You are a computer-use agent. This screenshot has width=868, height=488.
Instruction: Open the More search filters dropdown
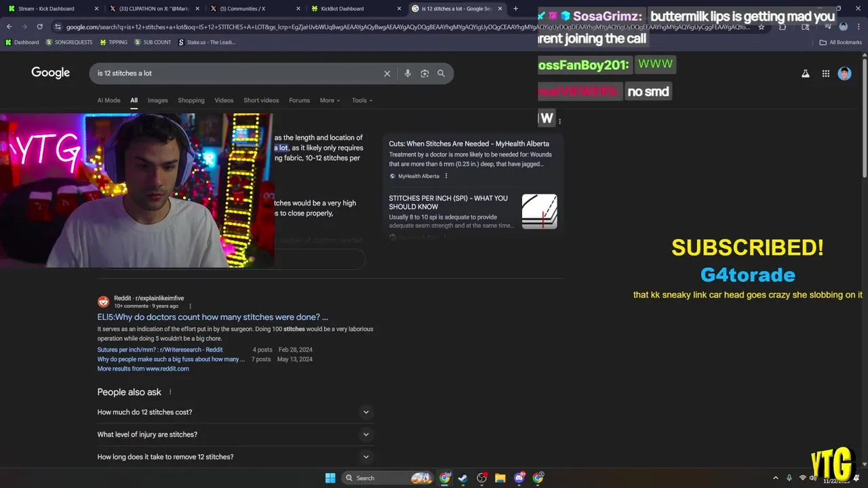coord(330,100)
